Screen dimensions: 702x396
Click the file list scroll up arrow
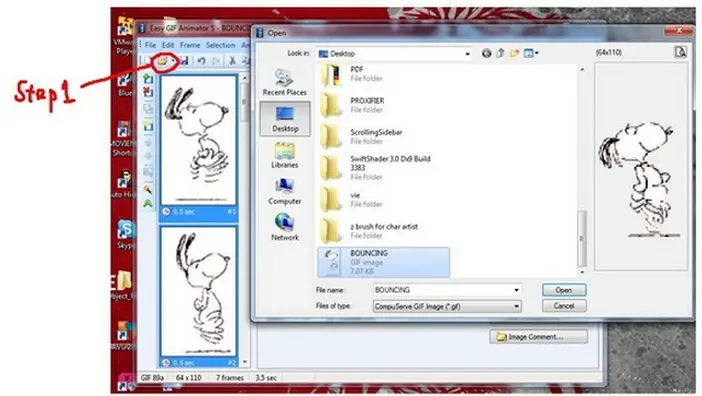click(582, 69)
